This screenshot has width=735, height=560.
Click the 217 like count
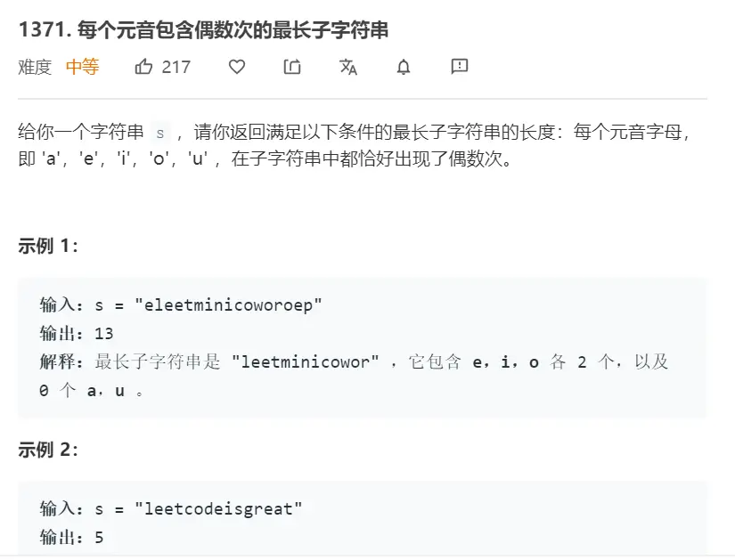click(176, 67)
